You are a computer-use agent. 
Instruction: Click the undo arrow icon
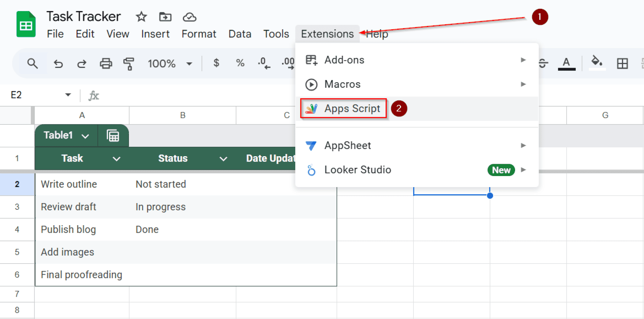(58, 64)
